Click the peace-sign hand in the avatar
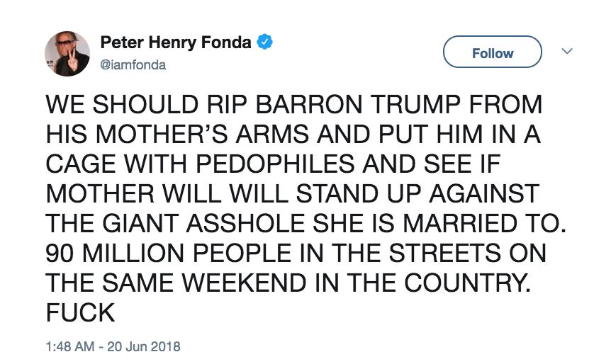594x364 pixels. (71, 62)
